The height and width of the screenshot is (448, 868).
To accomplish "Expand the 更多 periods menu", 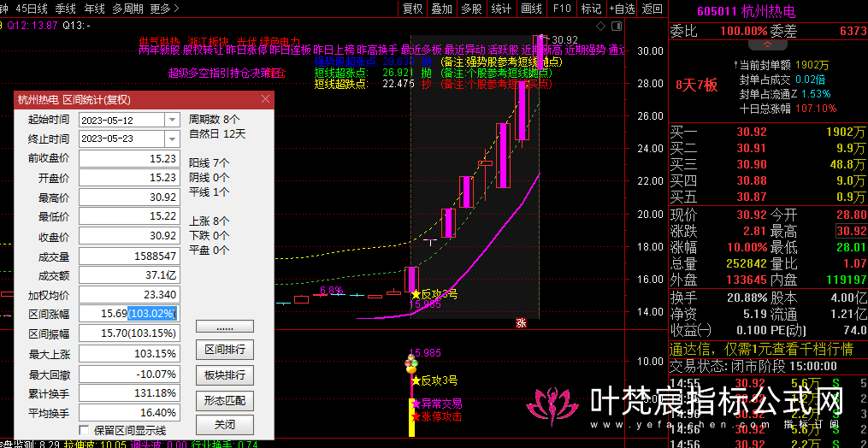I will [x=165, y=9].
